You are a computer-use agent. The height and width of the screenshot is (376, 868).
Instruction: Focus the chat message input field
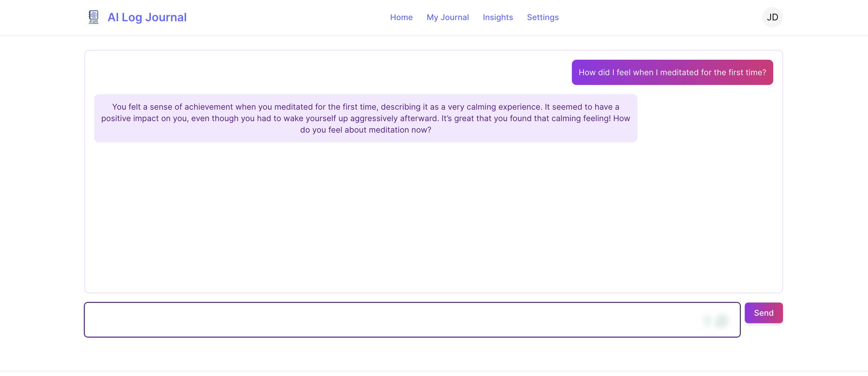point(412,320)
